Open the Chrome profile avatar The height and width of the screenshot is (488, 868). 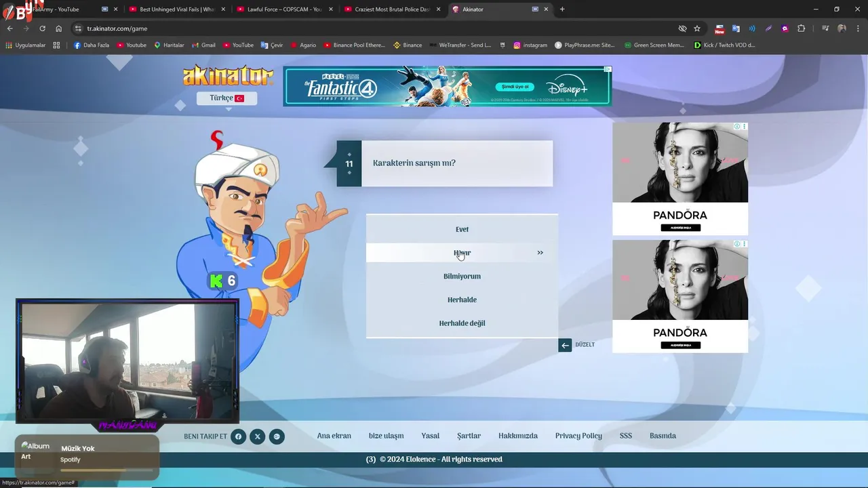(x=842, y=28)
